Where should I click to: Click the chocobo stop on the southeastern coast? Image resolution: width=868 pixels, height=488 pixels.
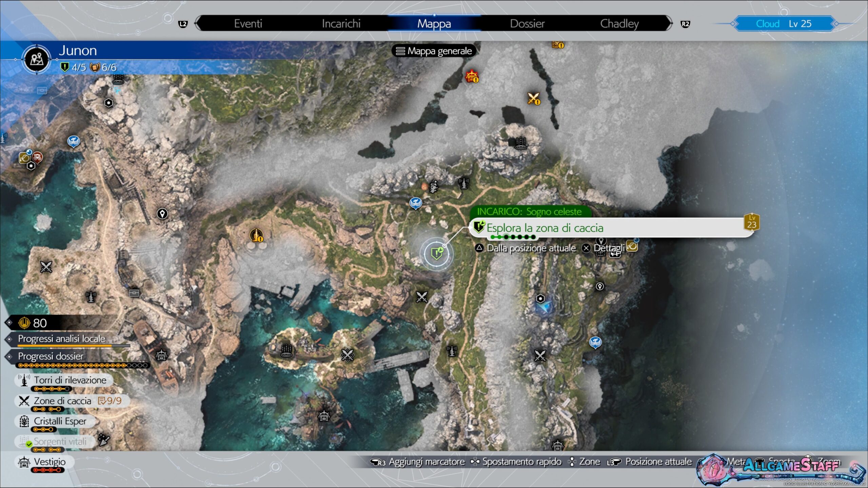[595, 343]
